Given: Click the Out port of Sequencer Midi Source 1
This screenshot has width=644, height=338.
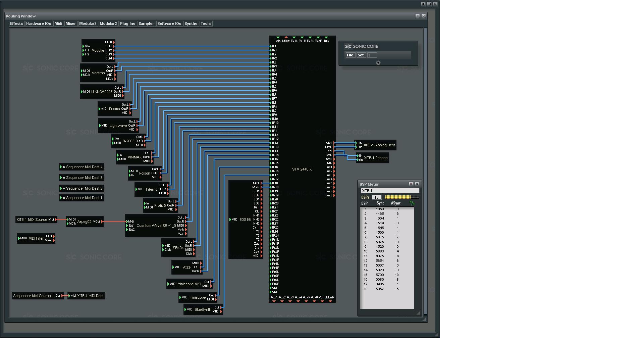Looking at the screenshot, I should pyautogui.click(x=62, y=296).
